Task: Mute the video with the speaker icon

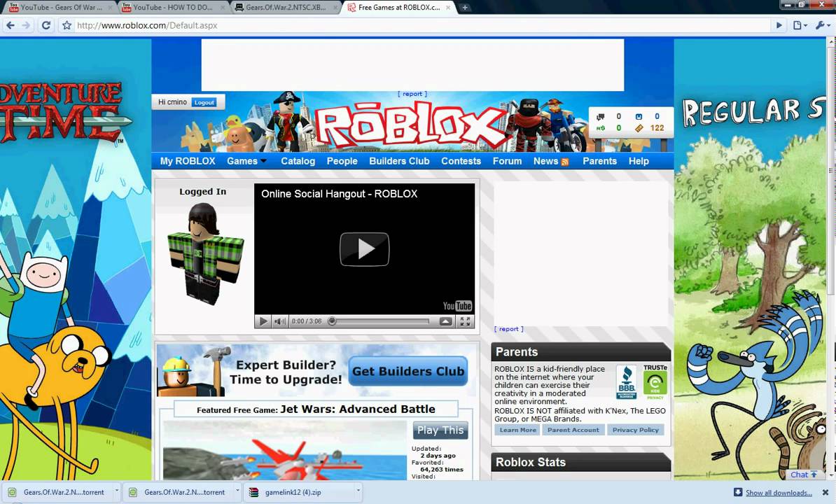Action: (279, 321)
